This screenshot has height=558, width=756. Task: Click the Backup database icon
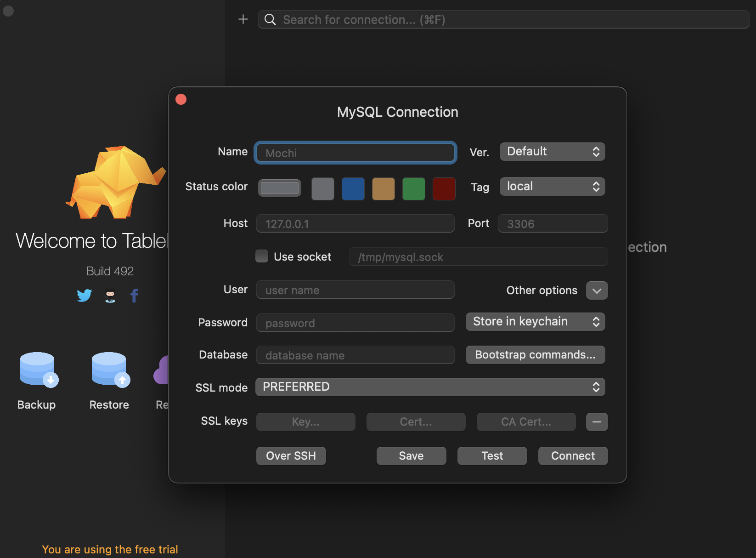click(x=39, y=370)
